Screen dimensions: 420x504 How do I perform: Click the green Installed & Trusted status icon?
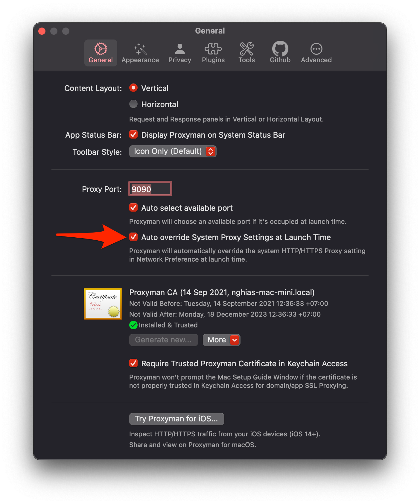[133, 325]
